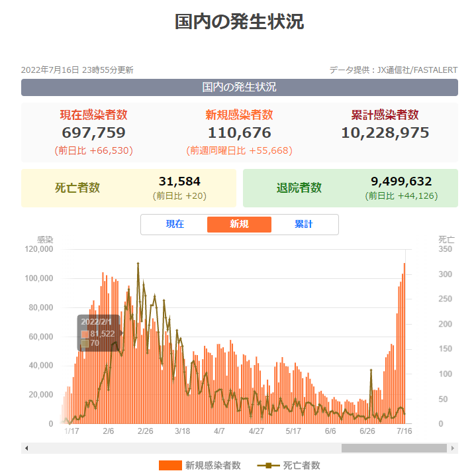Select the 新規 chart tab
Viewport: 476px width, 475px height.
click(x=239, y=224)
